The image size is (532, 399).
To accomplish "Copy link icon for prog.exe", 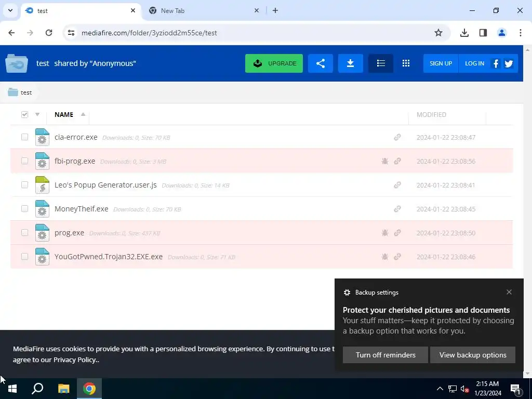I will coord(397,233).
